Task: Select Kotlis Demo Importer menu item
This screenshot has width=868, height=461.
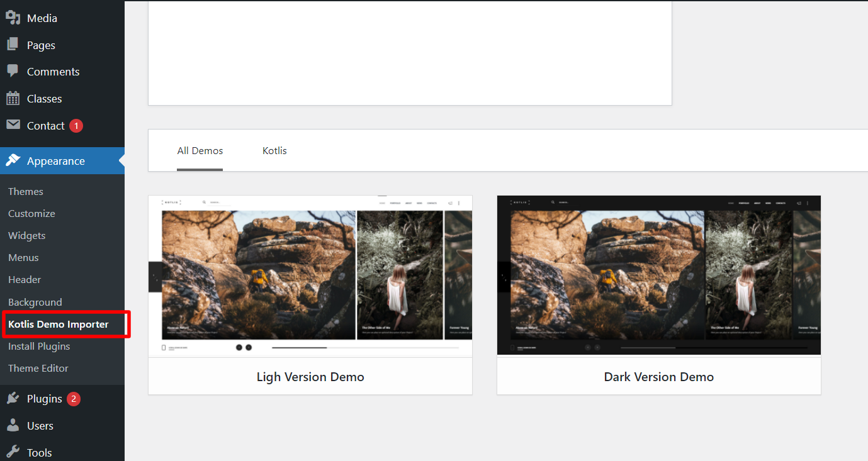Action: [x=59, y=325]
